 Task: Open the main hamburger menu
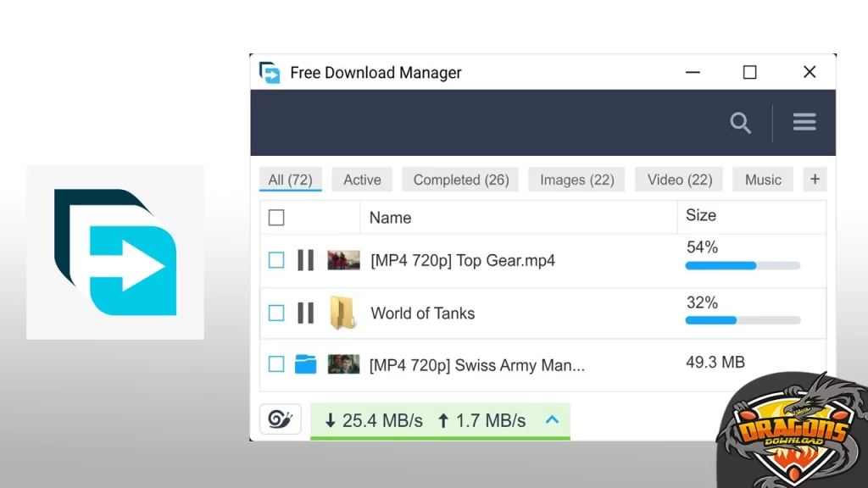click(x=804, y=122)
